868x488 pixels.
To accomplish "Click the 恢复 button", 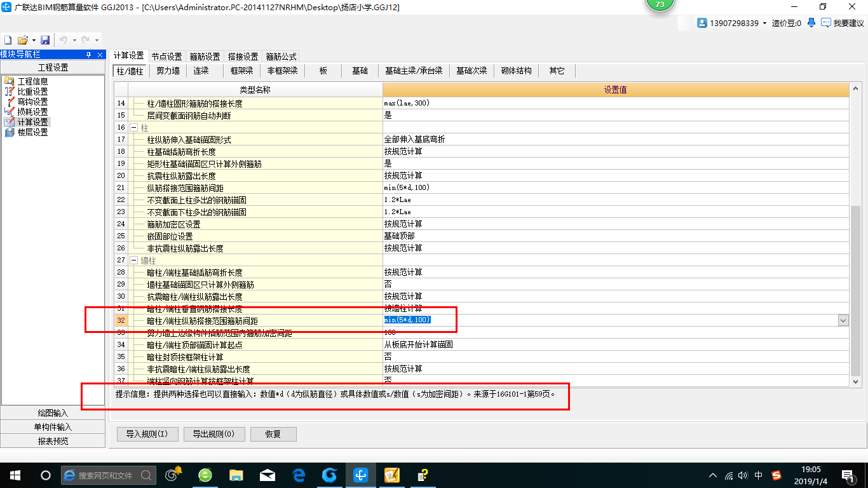I will [x=273, y=434].
